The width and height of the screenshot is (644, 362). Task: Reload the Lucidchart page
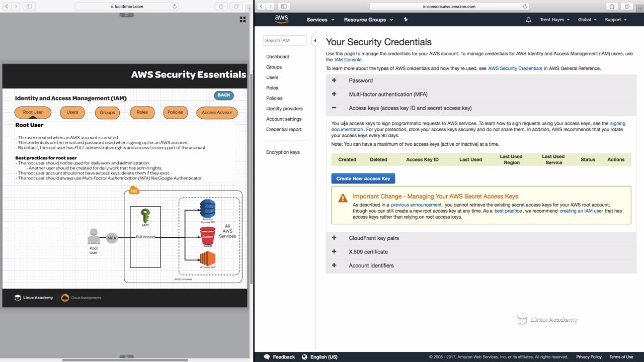[x=175, y=7]
